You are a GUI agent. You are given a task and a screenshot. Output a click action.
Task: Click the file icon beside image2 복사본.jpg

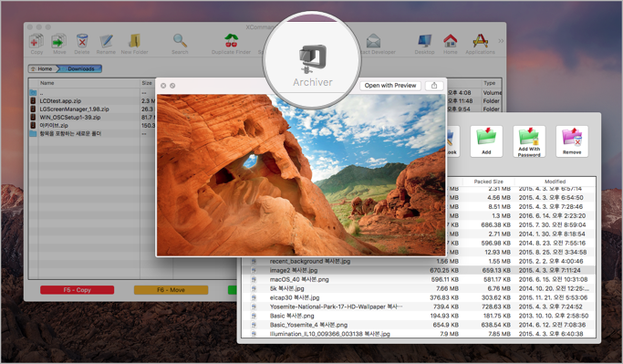click(254, 270)
